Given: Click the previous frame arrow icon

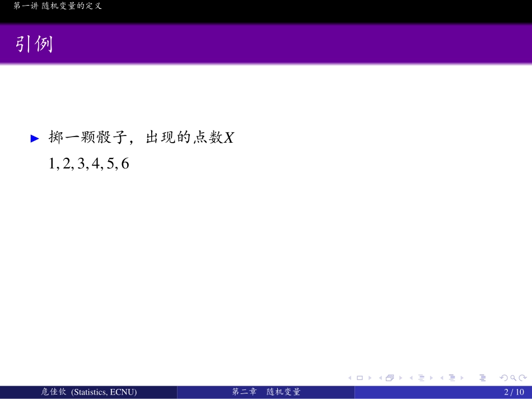Looking at the screenshot, I should 380,378.
